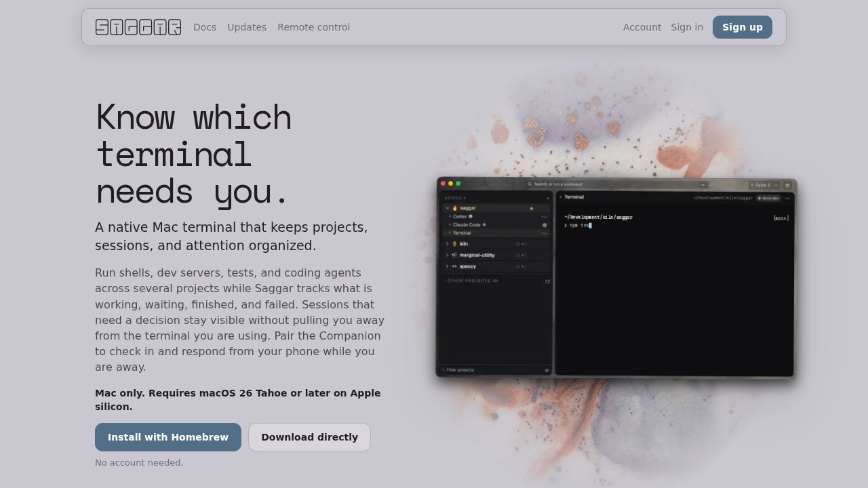Collapse the saggar project row
868x488 pixels.
(x=448, y=208)
